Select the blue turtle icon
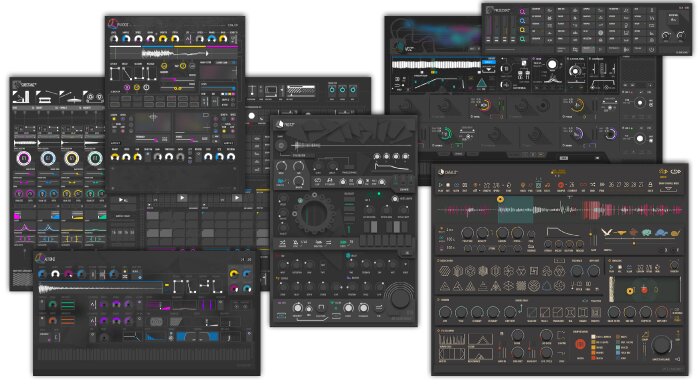 [661, 233]
